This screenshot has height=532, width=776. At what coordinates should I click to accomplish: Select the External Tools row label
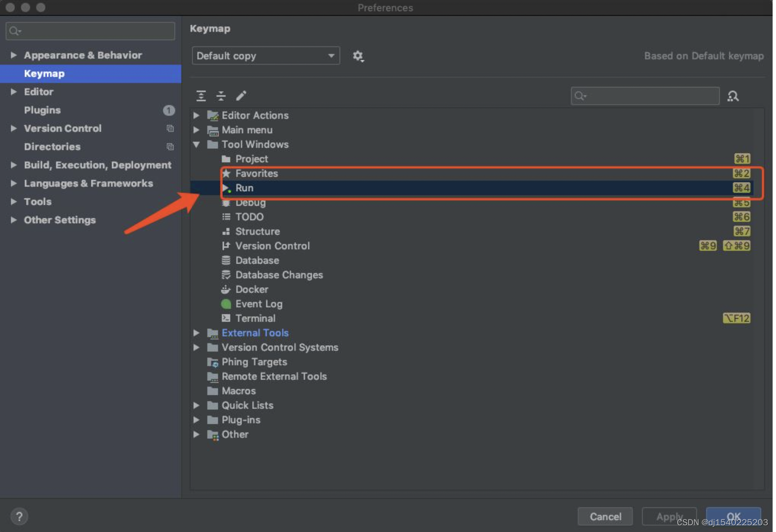pyautogui.click(x=255, y=333)
